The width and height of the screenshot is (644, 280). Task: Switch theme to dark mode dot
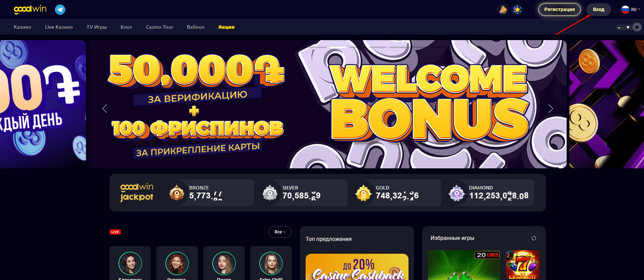click(x=637, y=27)
